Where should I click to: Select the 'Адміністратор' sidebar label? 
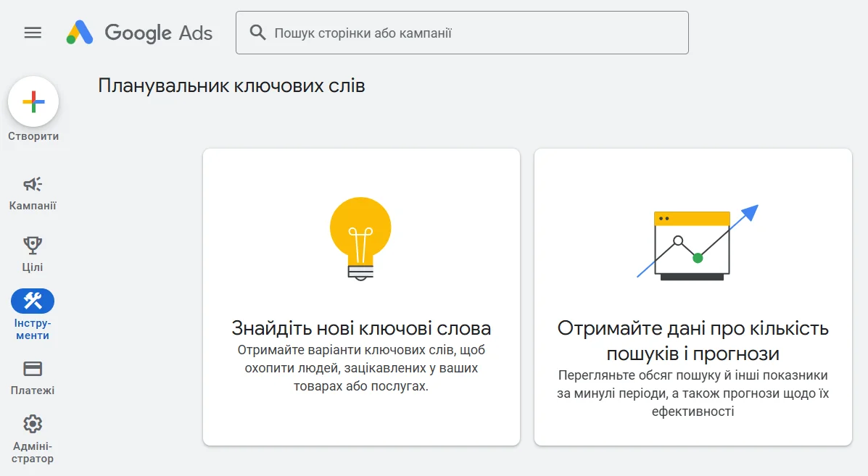point(33,452)
